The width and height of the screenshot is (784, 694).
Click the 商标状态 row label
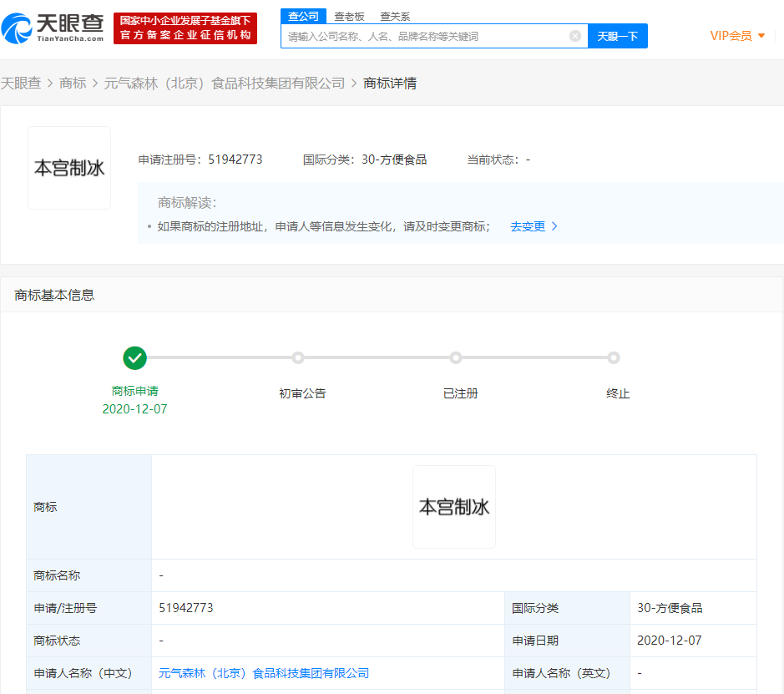[57, 641]
